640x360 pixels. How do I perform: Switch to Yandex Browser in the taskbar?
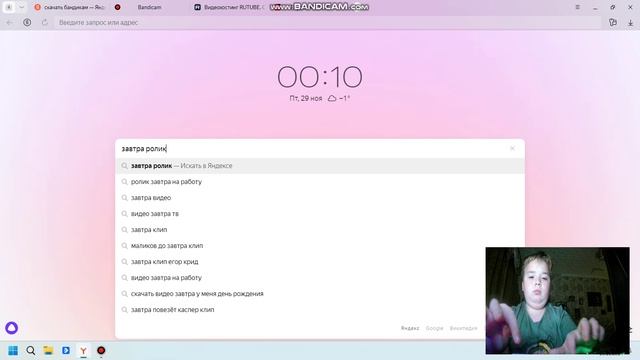coord(83,351)
